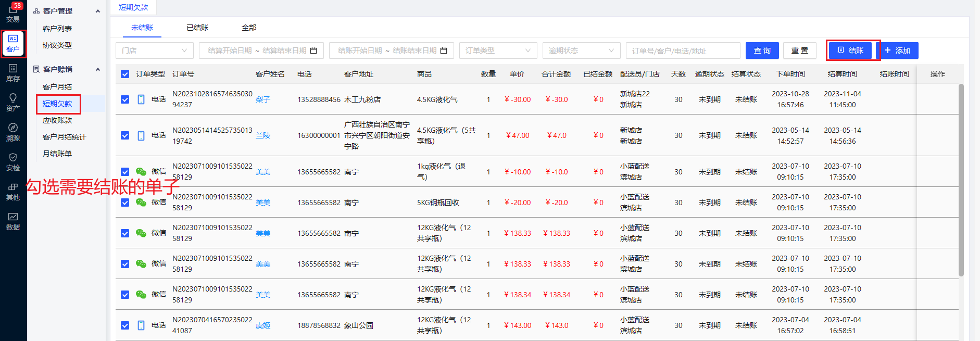Open the 交易 transactions sidebar icon
This screenshot has height=341, width=980.
click(x=13, y=14)
